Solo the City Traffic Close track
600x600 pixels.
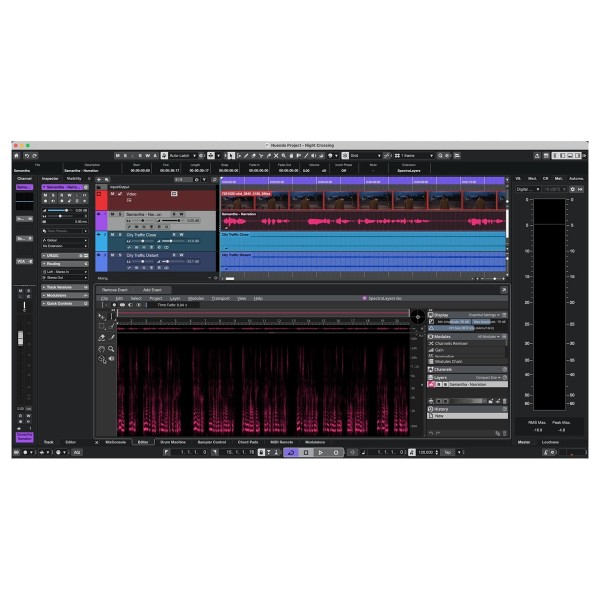(x=120, y=235)
